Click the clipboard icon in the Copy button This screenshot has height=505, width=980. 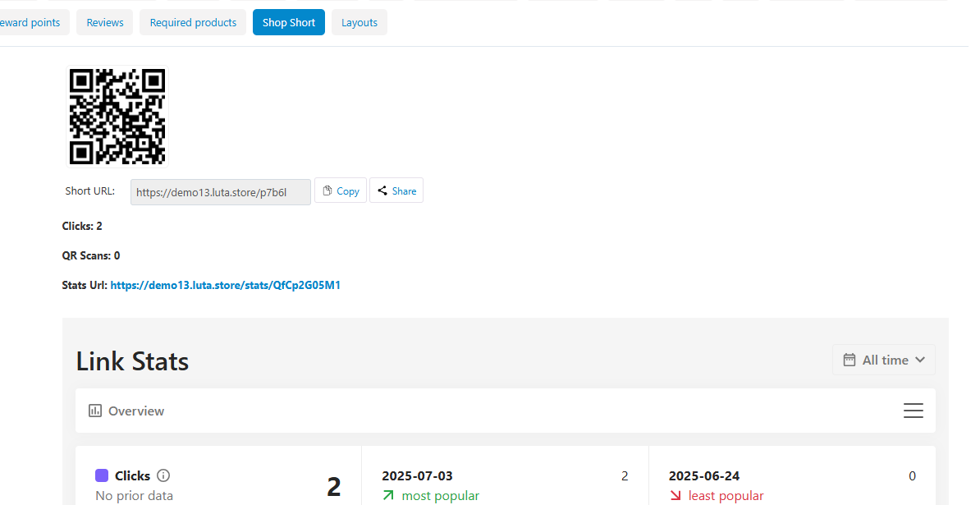(x=327, y=191)
